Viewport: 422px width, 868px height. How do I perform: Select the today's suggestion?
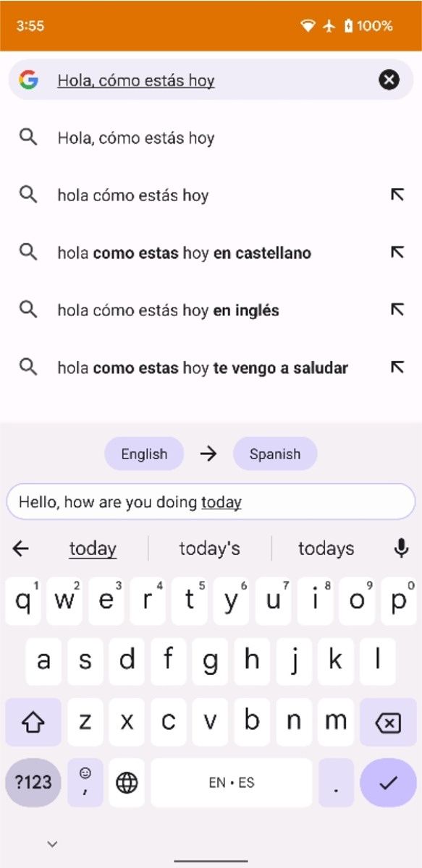tap(209, 548)
